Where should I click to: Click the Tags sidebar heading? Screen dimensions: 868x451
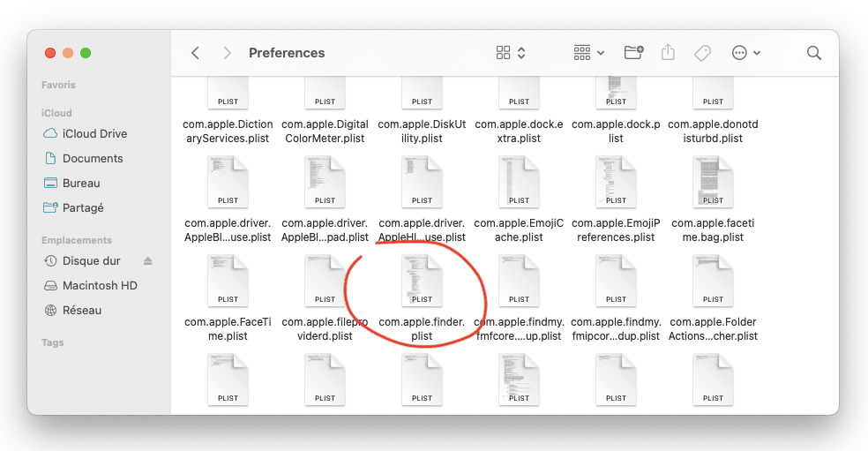[x=53, y=342]
